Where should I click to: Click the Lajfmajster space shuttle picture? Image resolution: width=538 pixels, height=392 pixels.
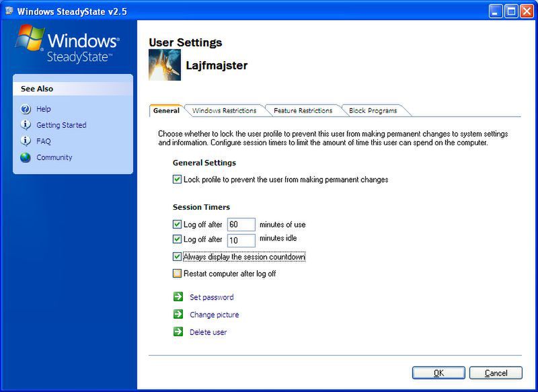pos(165,65)
